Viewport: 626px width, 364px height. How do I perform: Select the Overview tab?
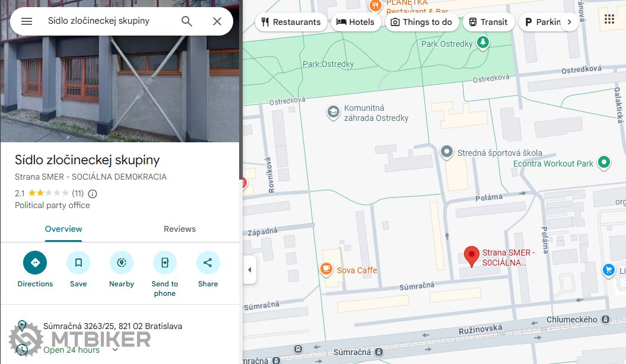(63, 229)
